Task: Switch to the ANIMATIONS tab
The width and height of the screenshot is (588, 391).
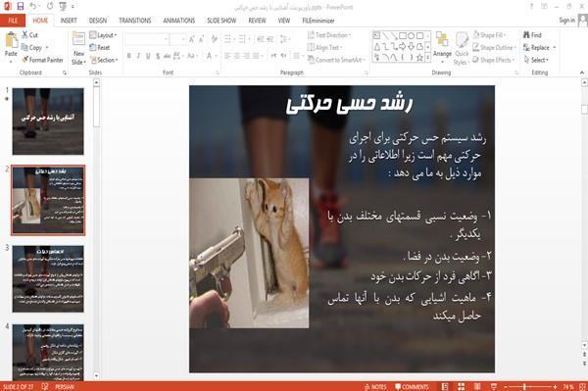Action: tap(179, 21)
